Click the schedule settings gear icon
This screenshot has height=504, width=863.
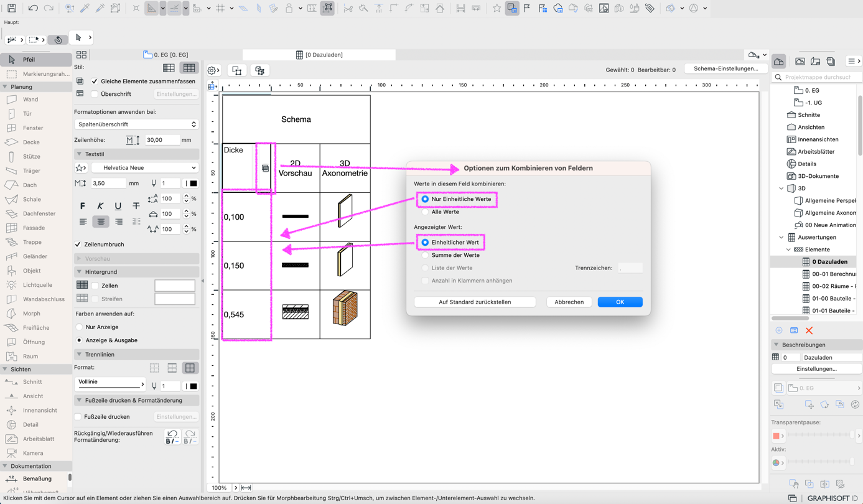click(213, 70)
